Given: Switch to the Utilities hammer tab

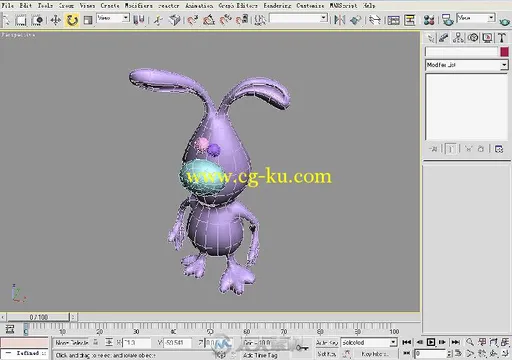Looking at the screenshot, I should [x=502, y=38].
